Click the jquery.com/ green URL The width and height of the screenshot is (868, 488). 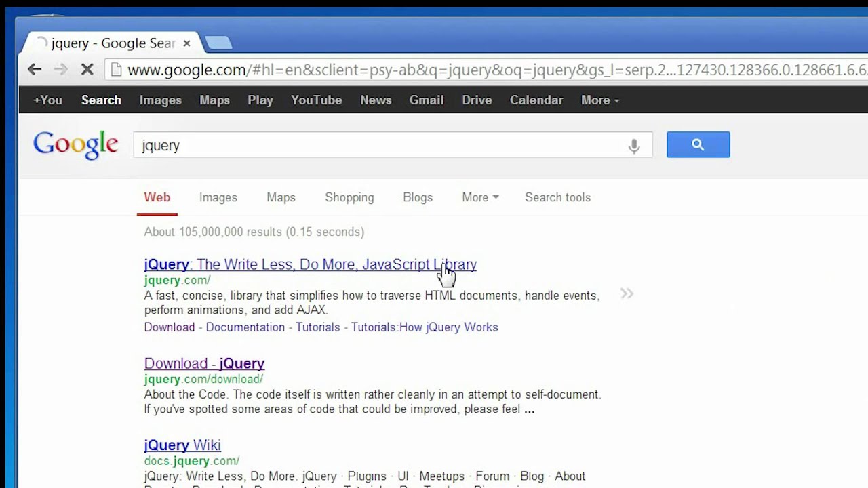pyautogui.click(x=177, y=281)
